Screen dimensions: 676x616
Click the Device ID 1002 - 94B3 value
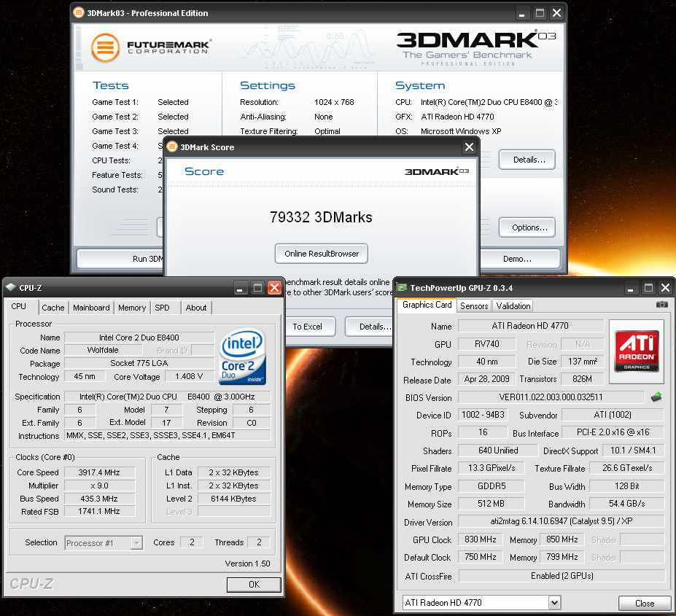pyautogui.click(x=483, y=415)
